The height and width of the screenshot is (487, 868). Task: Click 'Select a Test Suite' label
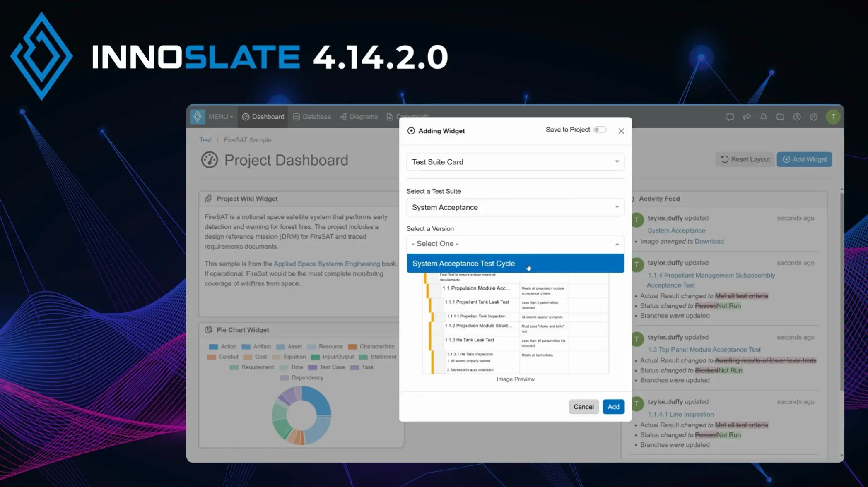point(434,191)
